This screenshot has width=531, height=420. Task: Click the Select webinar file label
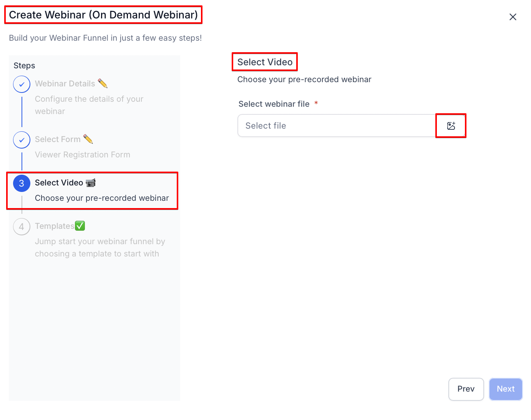click(x=274, y=104)
